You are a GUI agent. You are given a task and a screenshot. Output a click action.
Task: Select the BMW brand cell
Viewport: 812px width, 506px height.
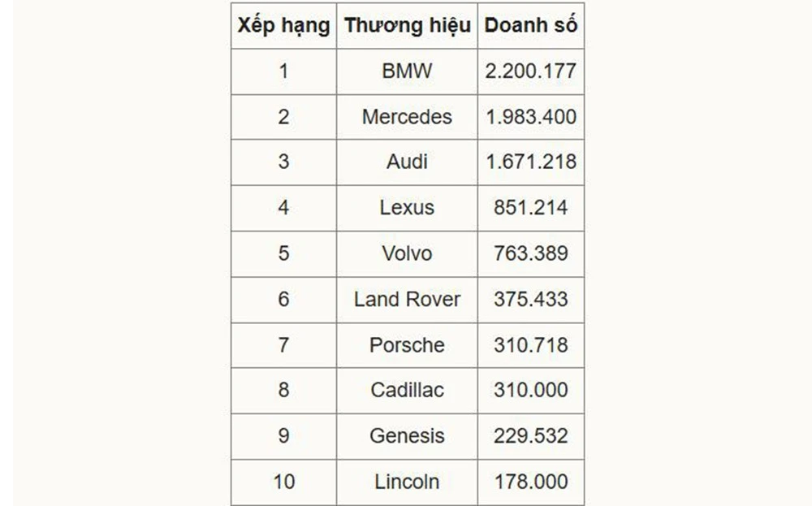tap(407, 71)
